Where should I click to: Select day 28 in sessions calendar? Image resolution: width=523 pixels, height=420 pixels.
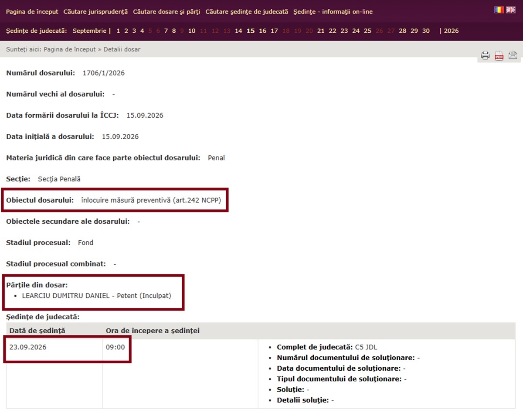pos(402,31)
